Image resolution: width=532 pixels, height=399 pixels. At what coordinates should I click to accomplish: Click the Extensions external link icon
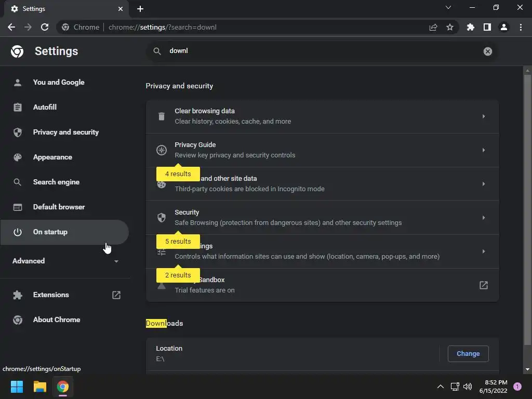tap(116, 295)
